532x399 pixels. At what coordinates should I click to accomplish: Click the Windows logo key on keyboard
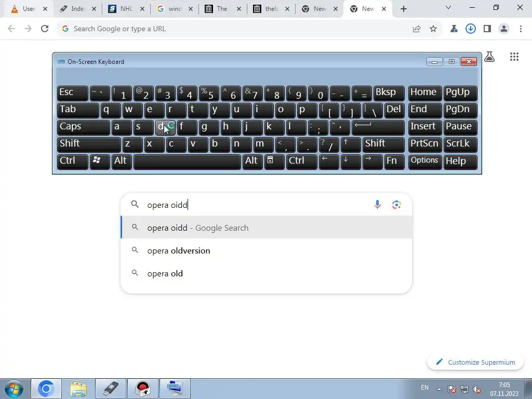point(100,162)
